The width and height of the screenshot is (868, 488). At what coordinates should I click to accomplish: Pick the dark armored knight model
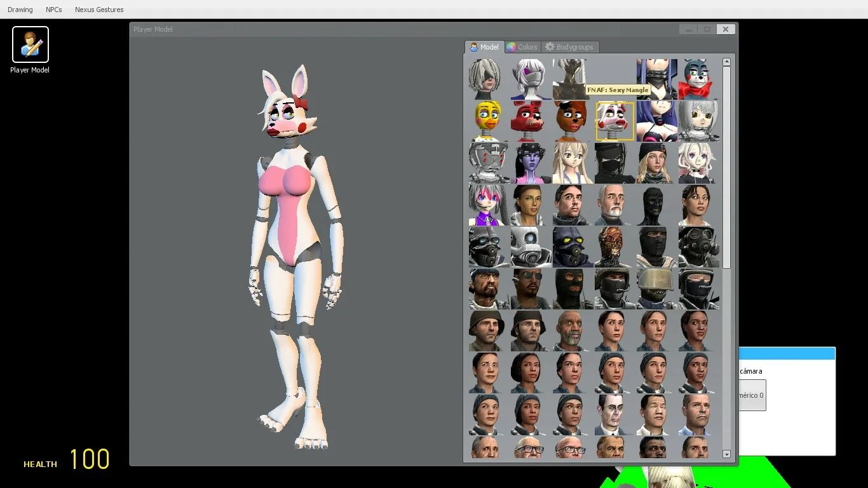(x=573, y=79)
